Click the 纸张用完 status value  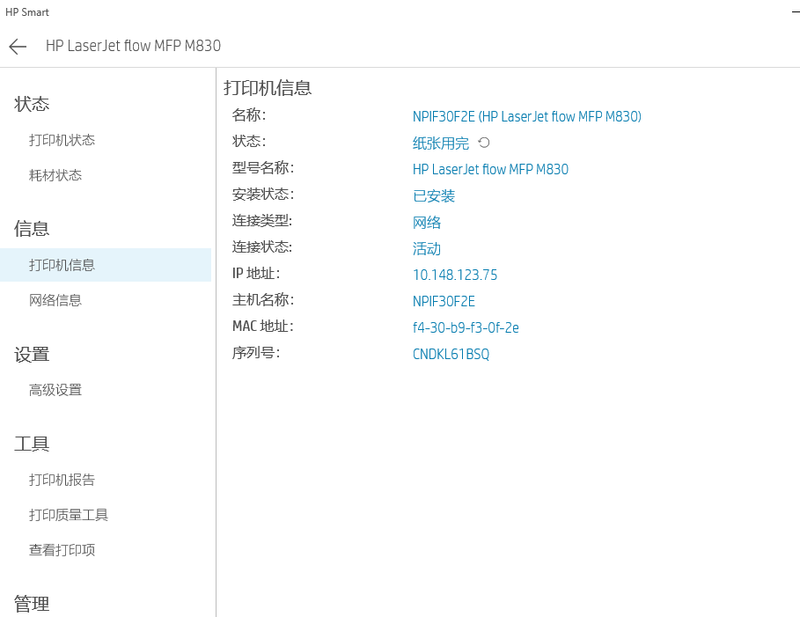(x=440, y=143)
